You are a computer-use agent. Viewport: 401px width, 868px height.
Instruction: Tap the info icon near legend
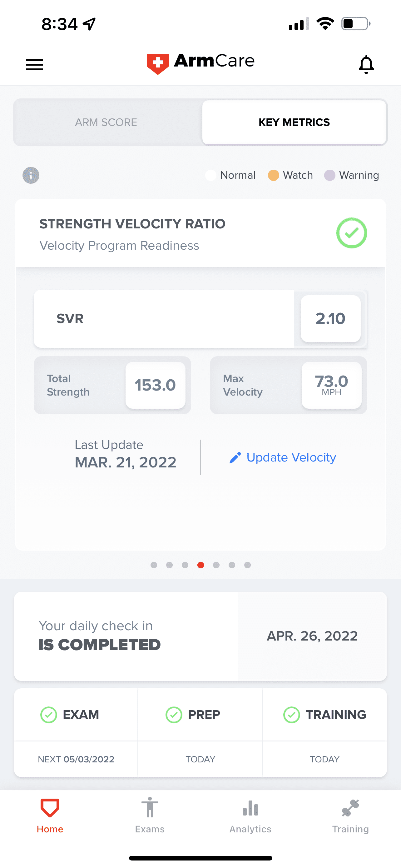tap(31, 175)
